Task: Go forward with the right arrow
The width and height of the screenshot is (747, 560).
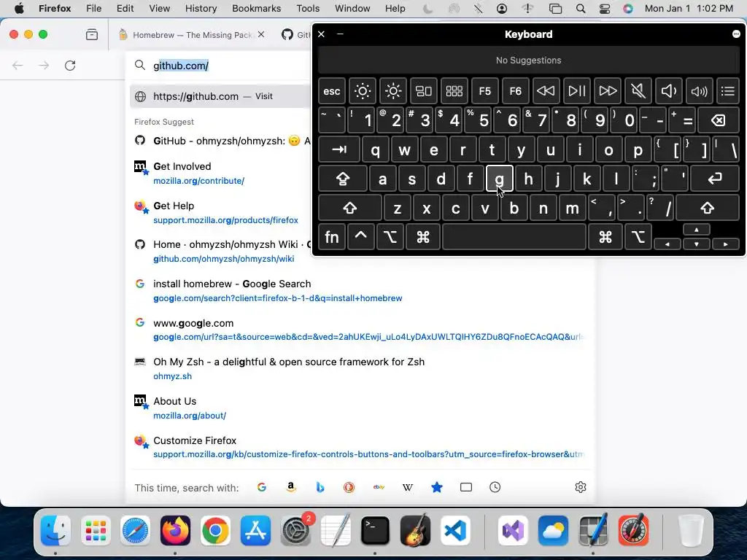Action: 44,65
